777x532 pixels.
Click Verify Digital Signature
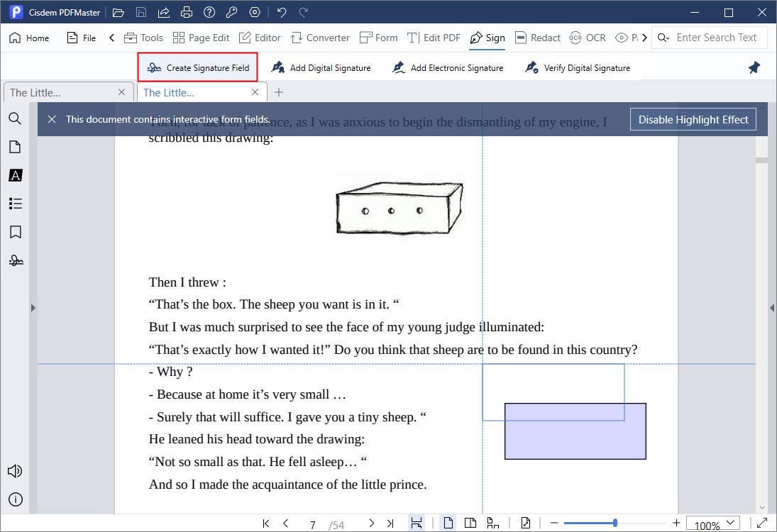tap(578, 68)
